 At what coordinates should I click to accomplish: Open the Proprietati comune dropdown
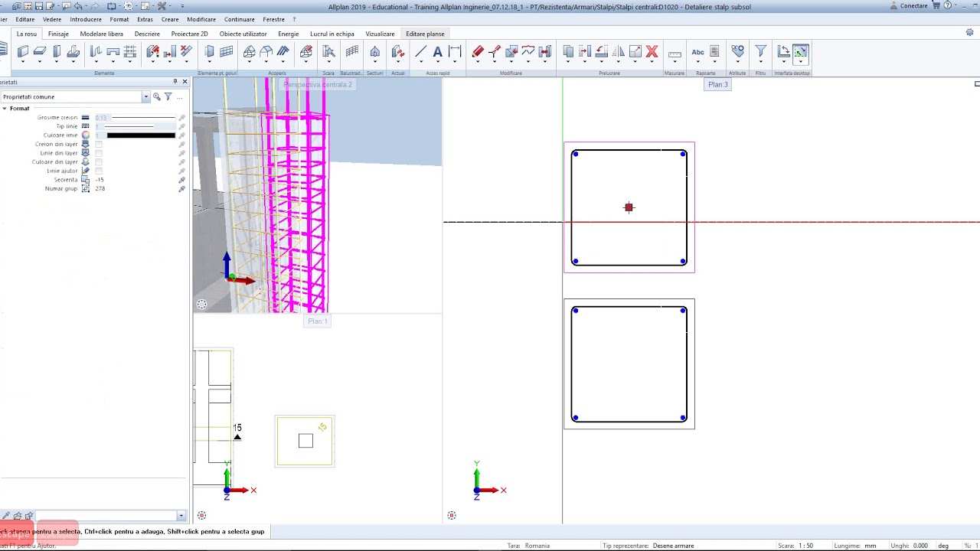click(x=145, y=97)
